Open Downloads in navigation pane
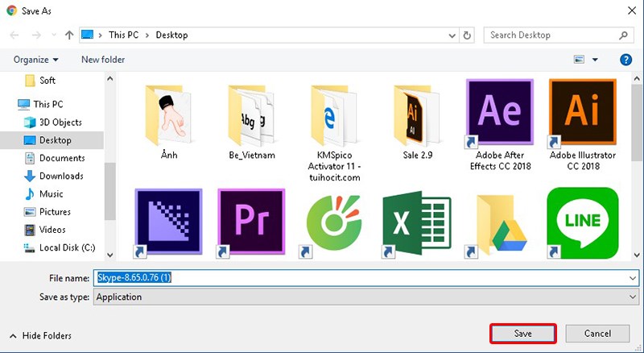 tap(53, 176)
